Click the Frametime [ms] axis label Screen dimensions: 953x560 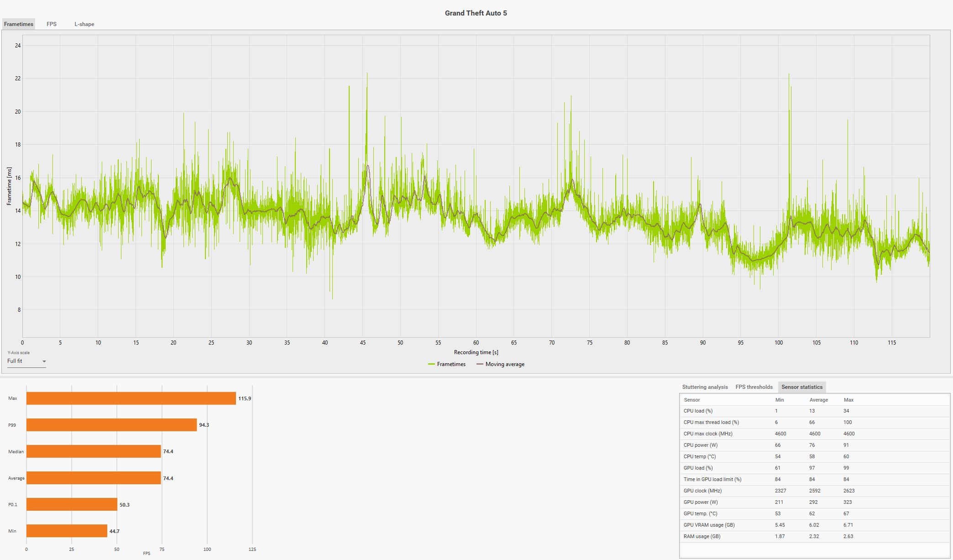[9, 186]
